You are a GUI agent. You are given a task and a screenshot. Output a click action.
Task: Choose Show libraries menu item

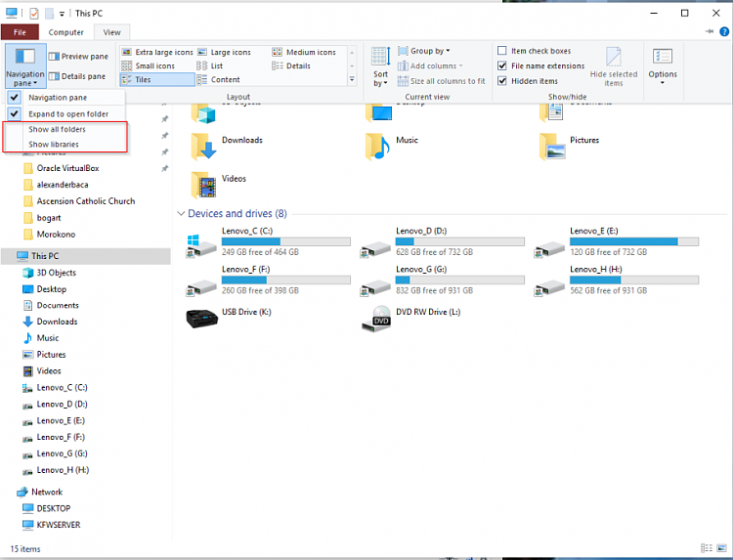[65, 144]
